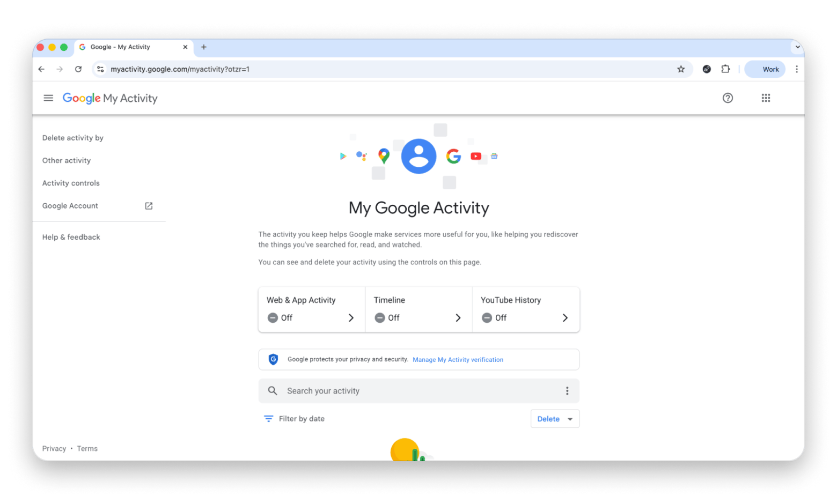Open the navigation hamburger menu
This screenshot has height=504, width=837.
coord(48,98)
